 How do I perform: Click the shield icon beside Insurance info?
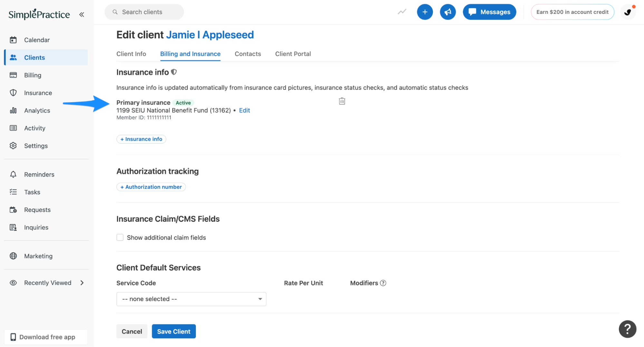point(174,72)
